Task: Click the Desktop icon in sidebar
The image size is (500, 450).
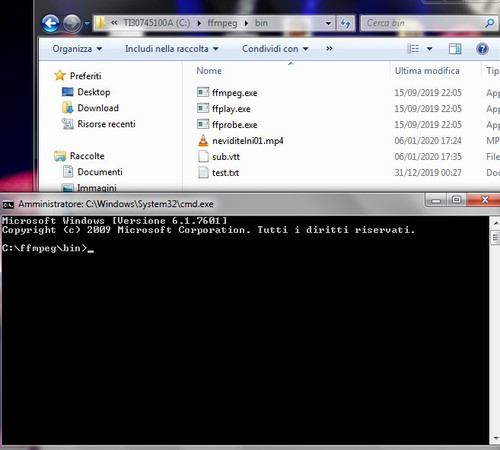Action: coord(68,92)
